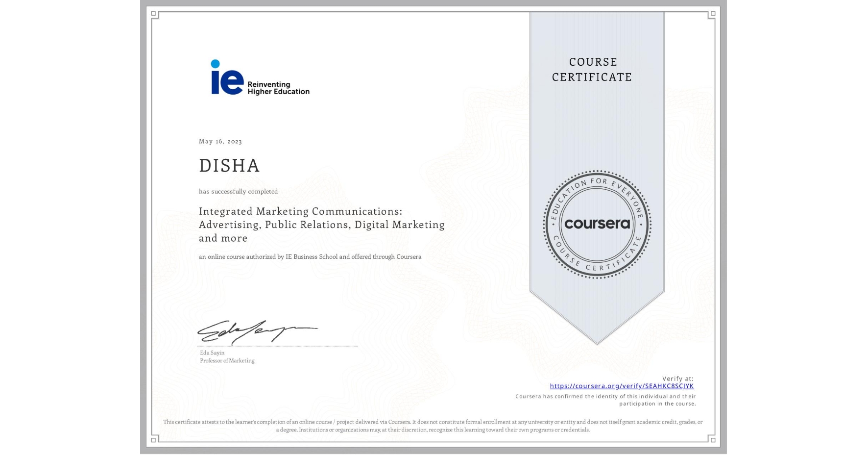Image resolution: width=868 pixels, height=455 pixels.
Task: Click the IE Reinventing Higher Education logo
Action: click(x=260, y=77)
